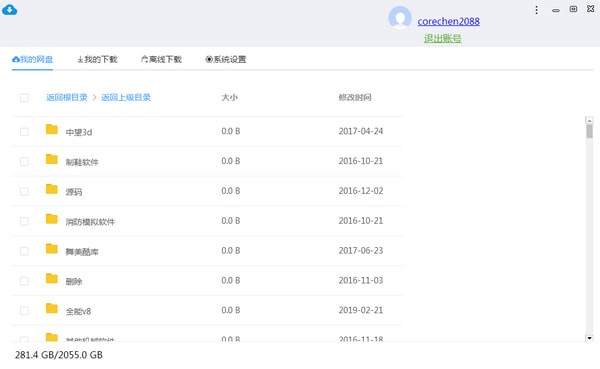This screenshot has width=600, height=369.
Task: Open the 删除 folder icon
Action: pyautogui.click(x=52, y=279)
